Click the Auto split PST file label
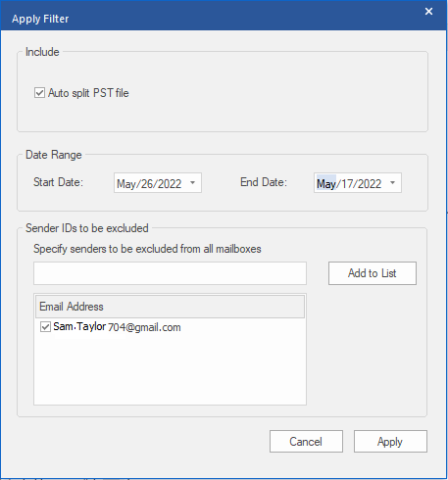Image resolution: width=448 pixels, height=480 pixels. click(x=88, y=93)
